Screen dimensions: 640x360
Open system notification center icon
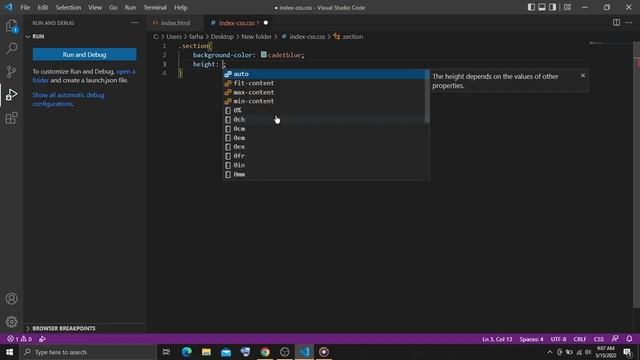tap(627, 352)
